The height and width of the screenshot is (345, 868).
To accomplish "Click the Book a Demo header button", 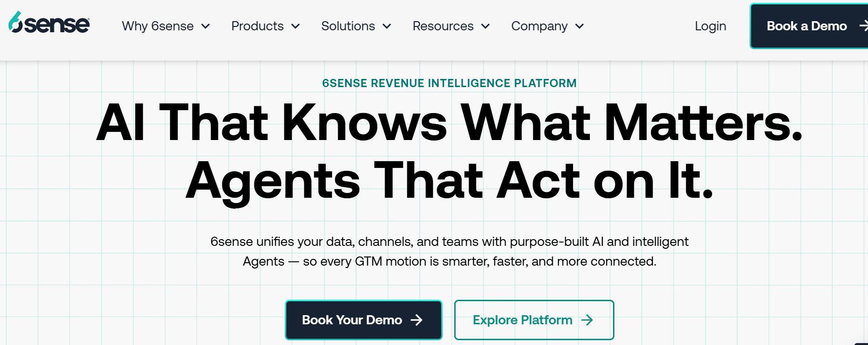I will click(809, 26).
